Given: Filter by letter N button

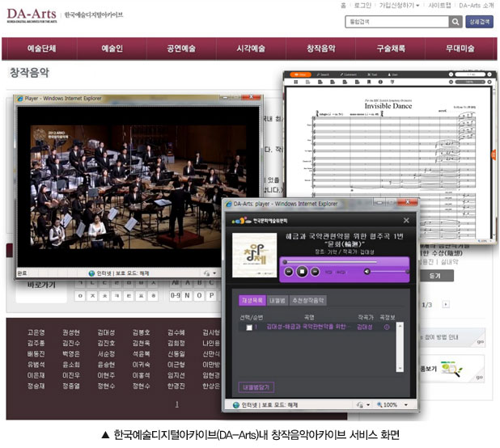Looking at the screenshot, I should tap(187, 296).
